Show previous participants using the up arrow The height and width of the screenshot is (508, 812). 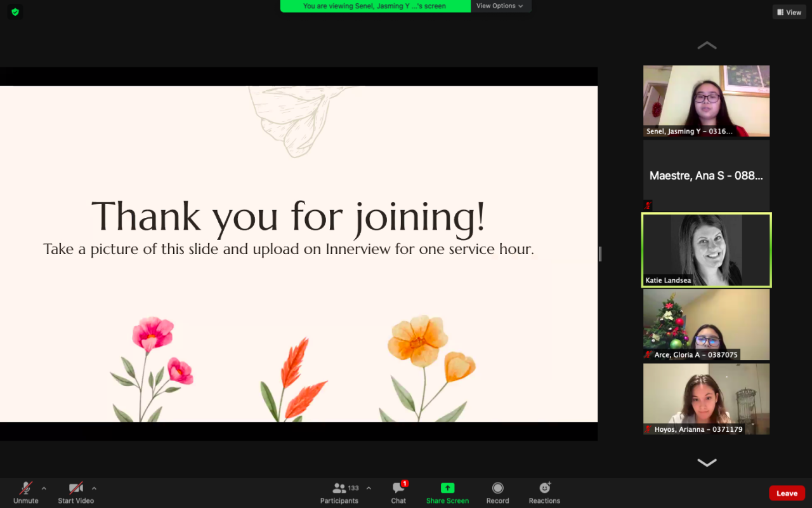tap(707, 46)
